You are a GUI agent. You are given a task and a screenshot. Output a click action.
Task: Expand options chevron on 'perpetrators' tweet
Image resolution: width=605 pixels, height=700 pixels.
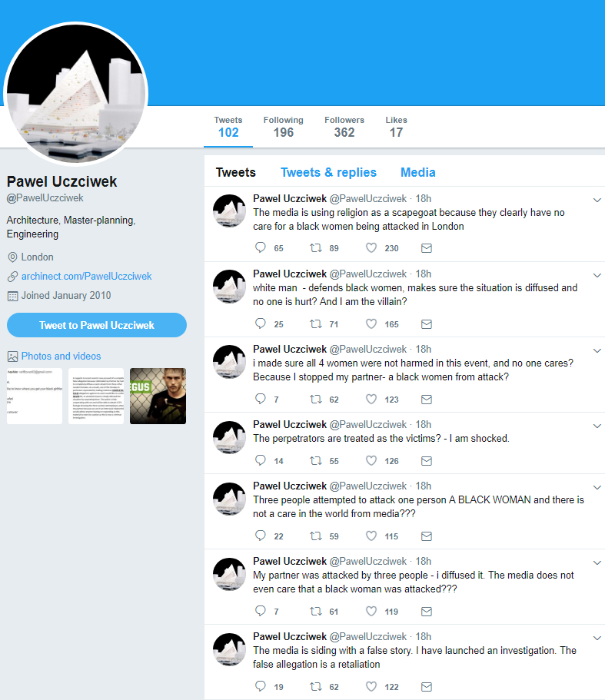[597, 426]
